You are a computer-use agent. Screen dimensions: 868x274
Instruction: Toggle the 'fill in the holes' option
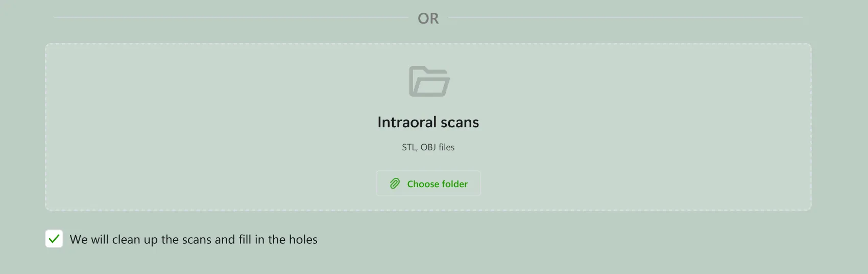(x=54, y=239)
